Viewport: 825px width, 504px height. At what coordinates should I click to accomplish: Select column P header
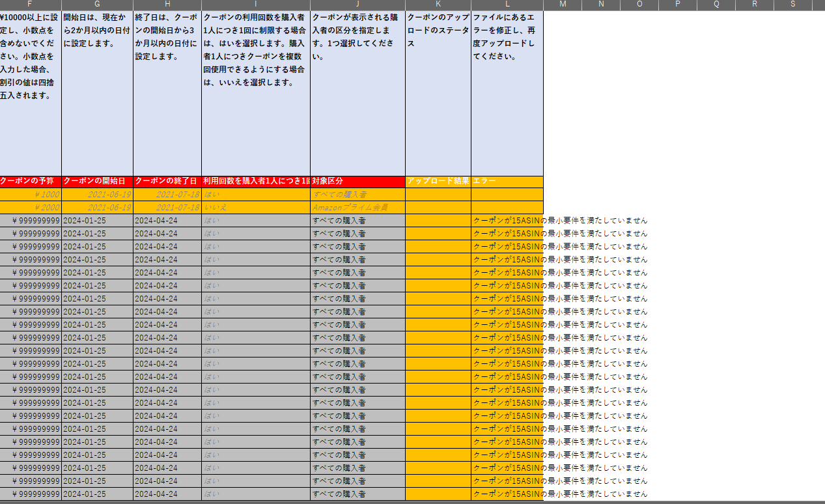pos(678,5)
